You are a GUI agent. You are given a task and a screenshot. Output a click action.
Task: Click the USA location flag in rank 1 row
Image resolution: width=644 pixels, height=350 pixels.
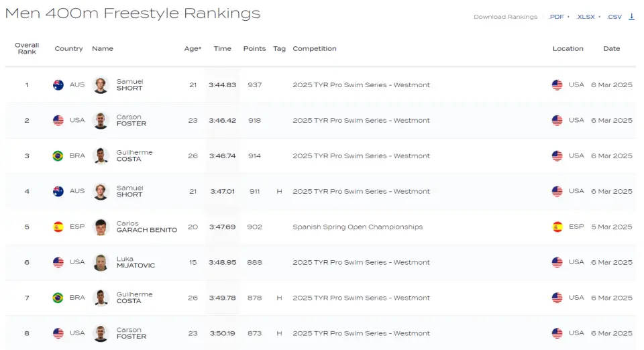tap(557, 85)
